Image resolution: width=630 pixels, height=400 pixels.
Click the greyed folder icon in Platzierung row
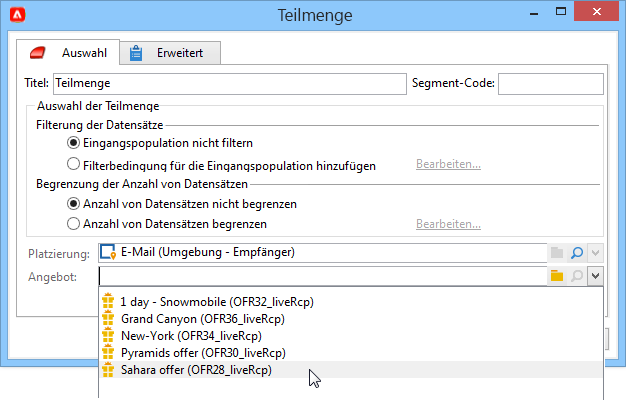pyautogui.click(x=557, y=253)
